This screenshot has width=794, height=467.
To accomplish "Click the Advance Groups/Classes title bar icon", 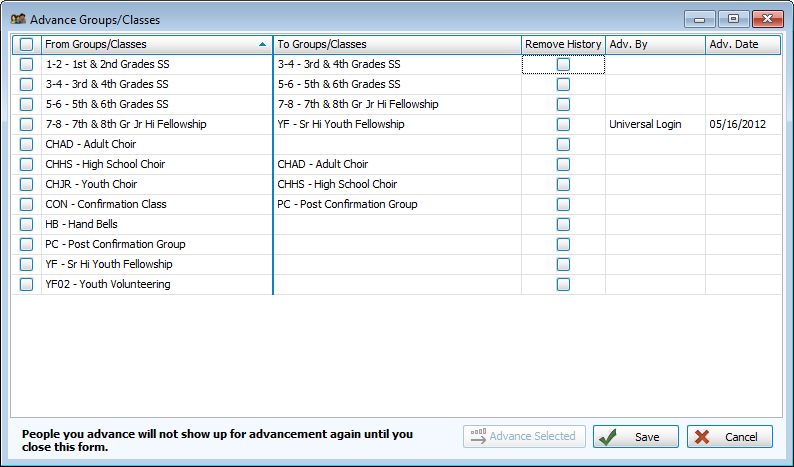I will click(x=17, y=19).
